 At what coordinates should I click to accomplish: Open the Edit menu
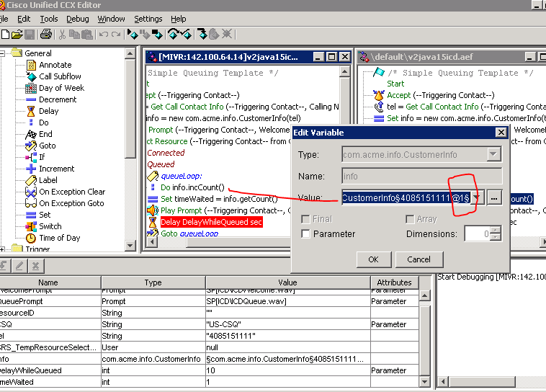click(24, 19)
